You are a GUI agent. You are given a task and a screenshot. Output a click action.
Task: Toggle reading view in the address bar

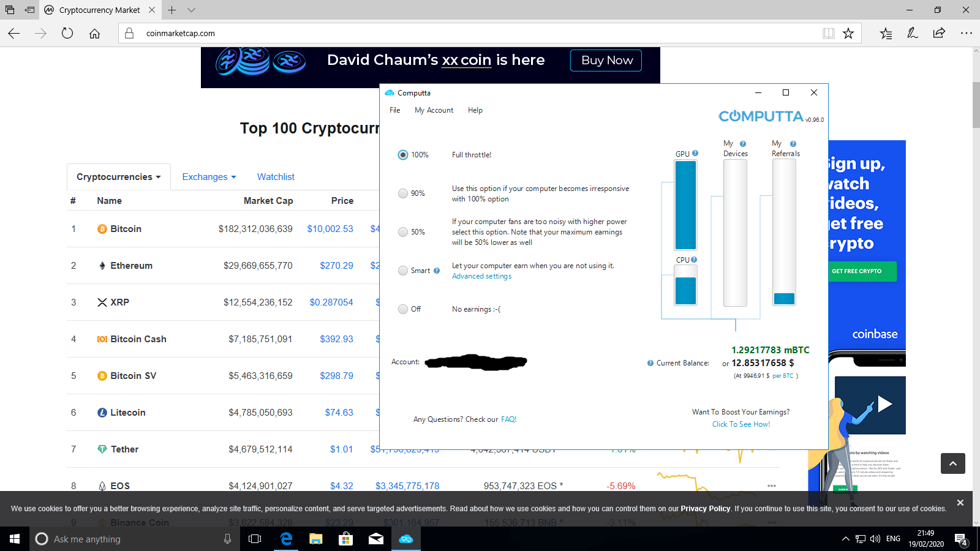[x=829, y=33]
